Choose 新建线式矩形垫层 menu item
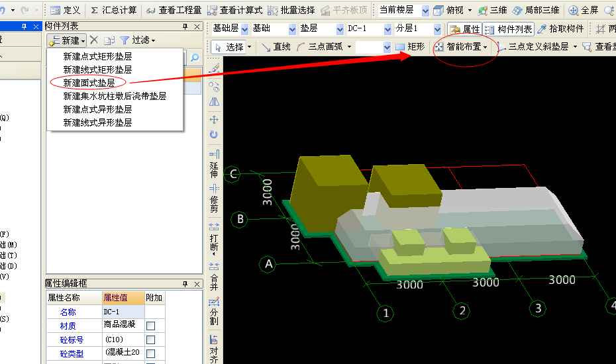Viewport: 616px width, 364px height. (97, 70)
